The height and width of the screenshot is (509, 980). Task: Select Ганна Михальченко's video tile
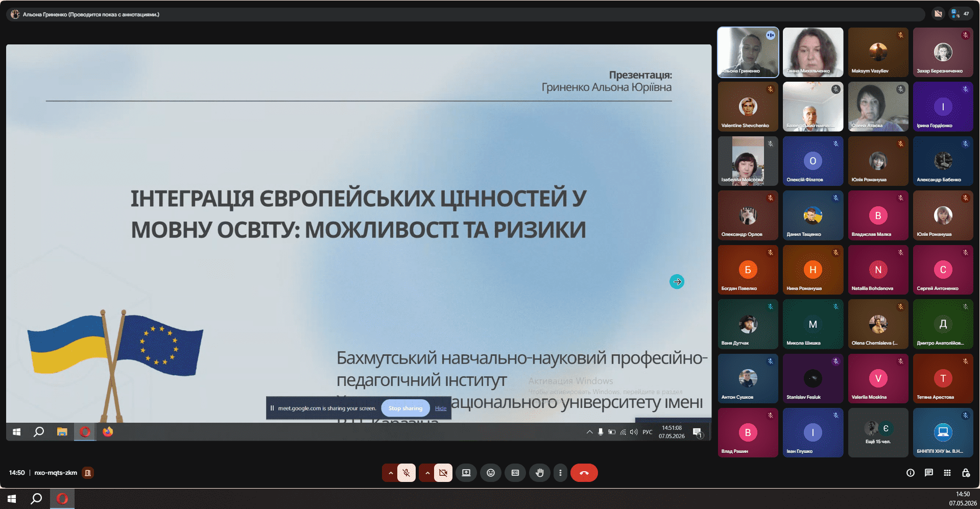point(813,53)
